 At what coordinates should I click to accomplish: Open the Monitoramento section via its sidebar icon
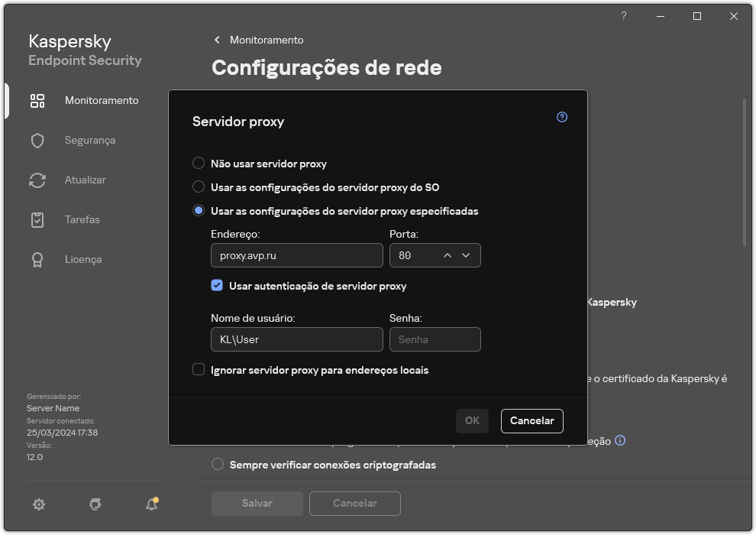click(x=37, y=100)
